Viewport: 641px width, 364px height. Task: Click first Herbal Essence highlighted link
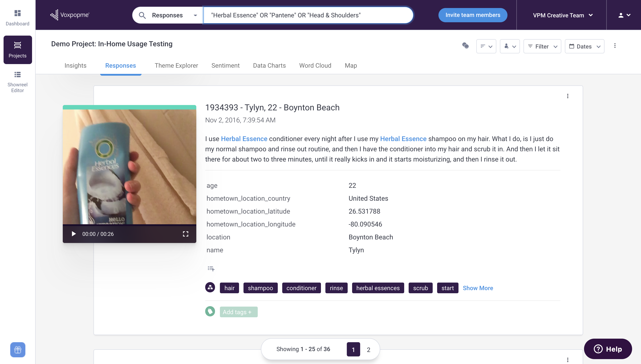pyautogui.click(x=244, y=139)
